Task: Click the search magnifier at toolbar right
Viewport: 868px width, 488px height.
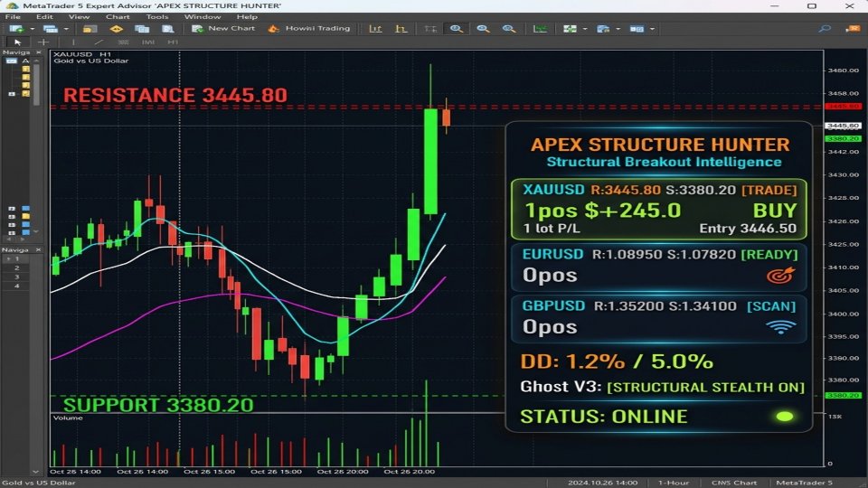Action: [x=825, y=29]
